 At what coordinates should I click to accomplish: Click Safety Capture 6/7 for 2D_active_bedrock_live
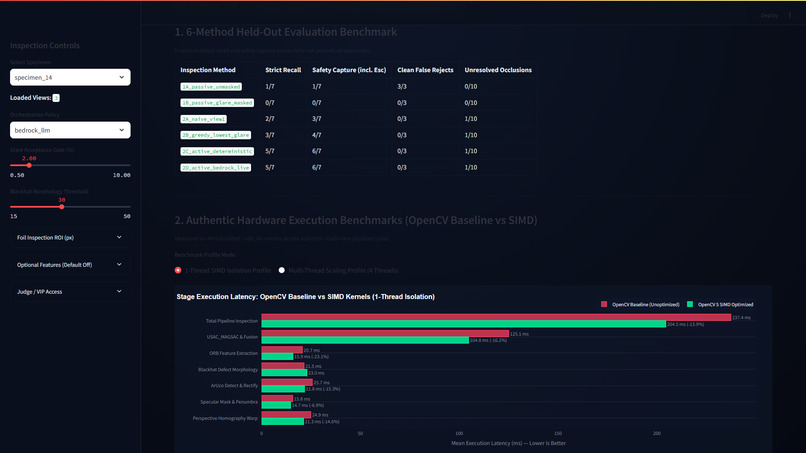tap(317, 168)
